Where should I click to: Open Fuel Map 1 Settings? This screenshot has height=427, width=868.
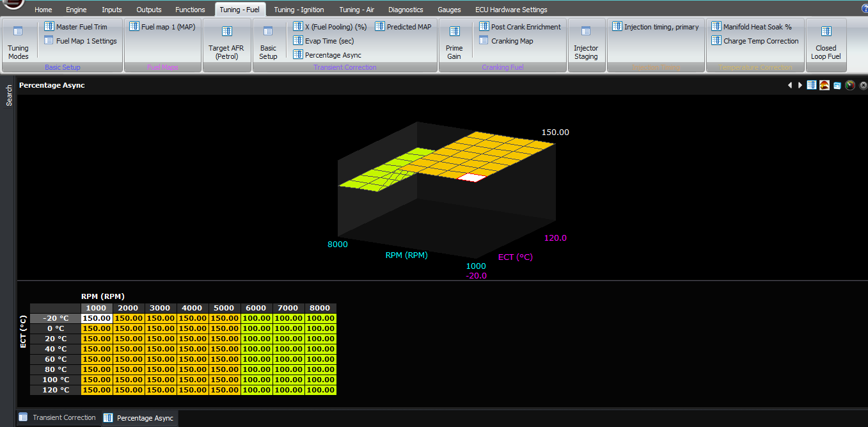[x=81, y=41]
